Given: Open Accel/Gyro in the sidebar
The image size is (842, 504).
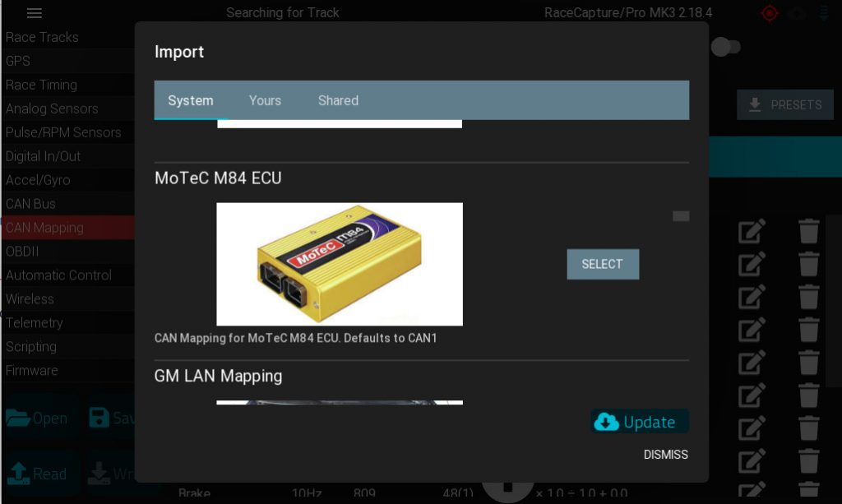Looking at the screenshot, I should click(67, 180).
